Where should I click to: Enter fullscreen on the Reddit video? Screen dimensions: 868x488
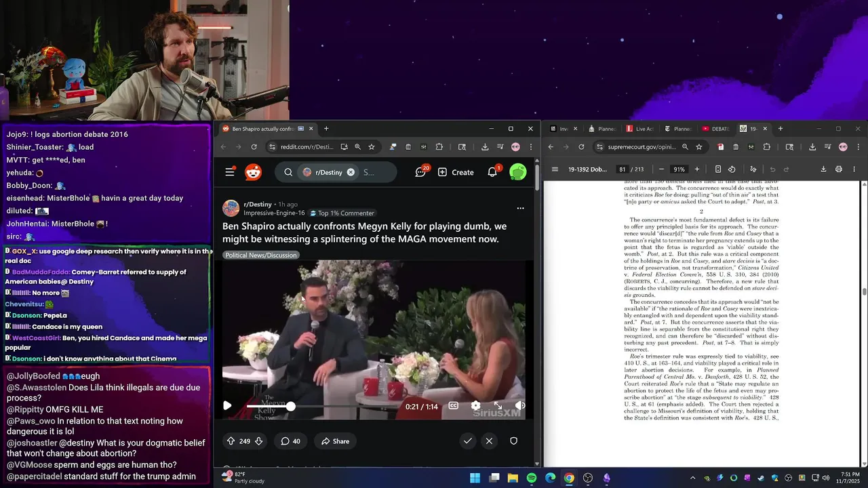point(498,406)
